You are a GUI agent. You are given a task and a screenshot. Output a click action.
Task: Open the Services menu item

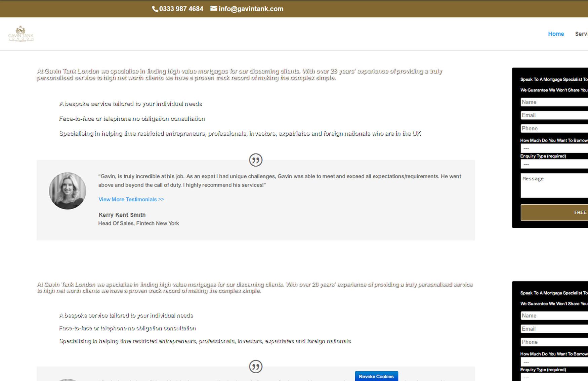tap(582, 34)
